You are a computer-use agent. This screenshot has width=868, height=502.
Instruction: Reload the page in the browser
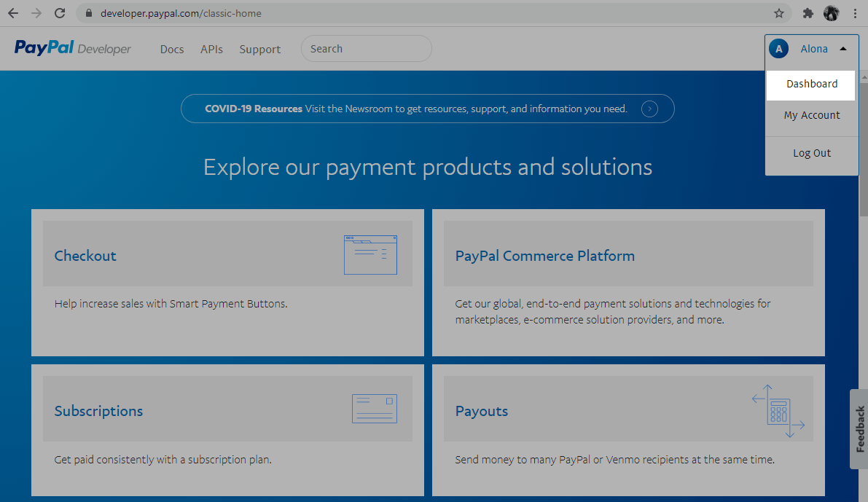[60, 13]
